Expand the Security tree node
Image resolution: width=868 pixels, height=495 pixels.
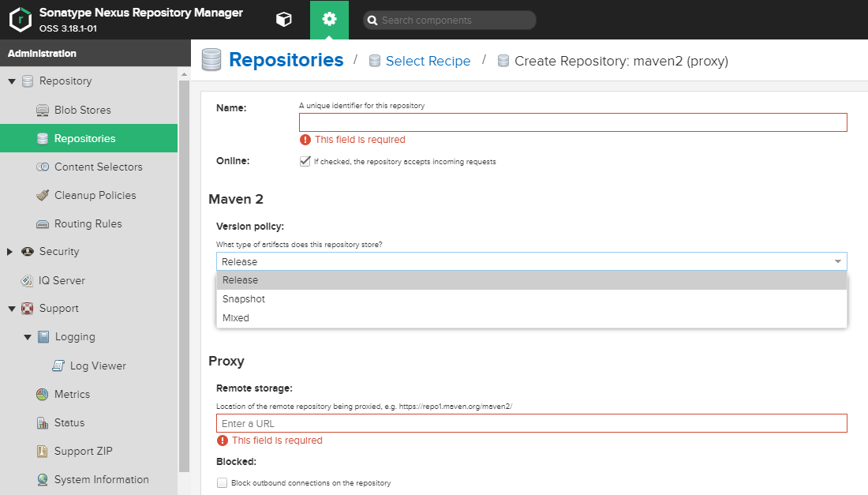tap(9, 251)
